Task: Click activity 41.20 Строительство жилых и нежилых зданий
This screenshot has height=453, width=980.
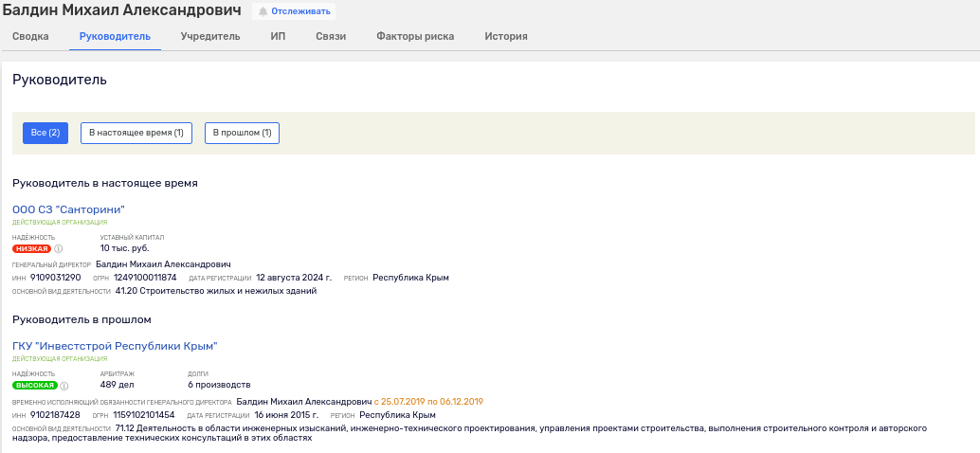Action: [x=216, y=291]
